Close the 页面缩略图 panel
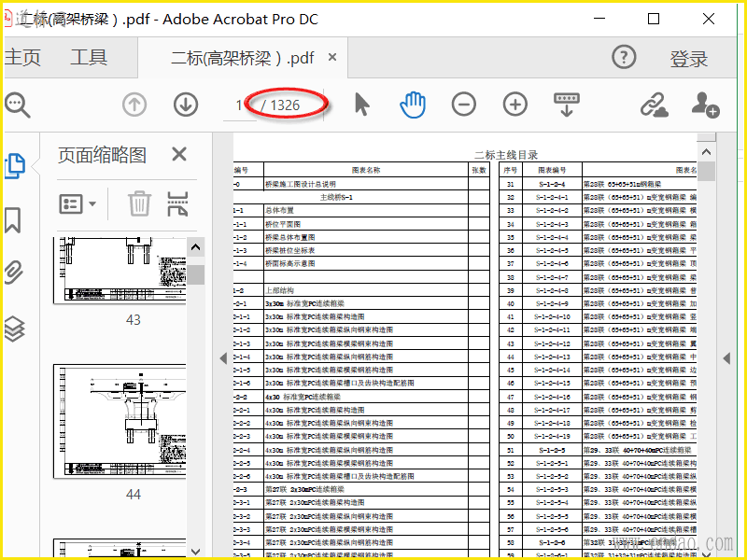This screenshot has width=747, height=560. click(x=179, y=154)
